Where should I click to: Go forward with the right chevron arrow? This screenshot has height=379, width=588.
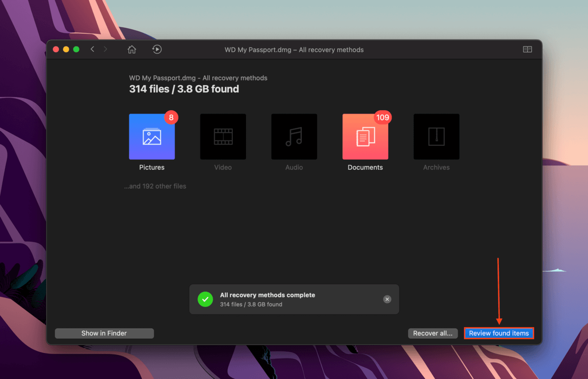[x=105, y=49]
